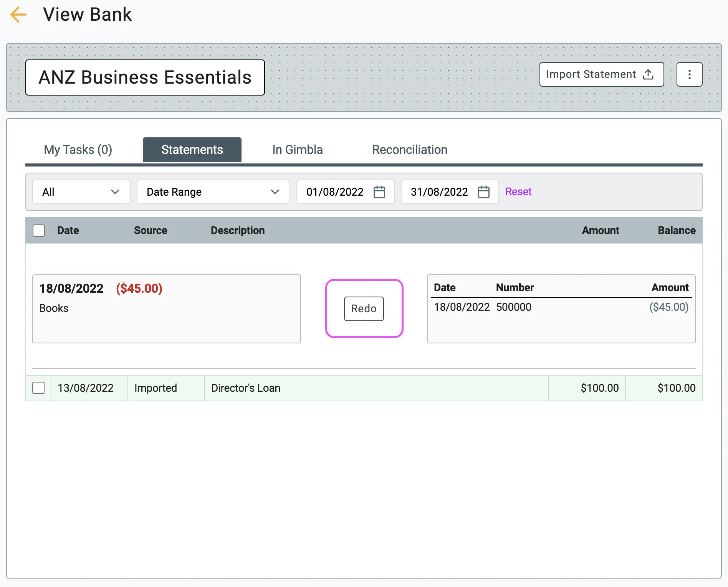The height and width of the screenshot is (587, 728).
Task: Click the matched transaction number 500000
Action: [x=514, y=307]
